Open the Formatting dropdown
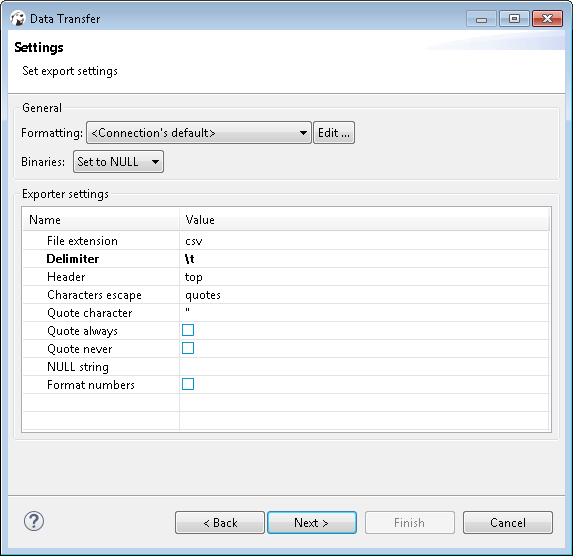The width and height of the screenshot is (573, 556). pyautogui.click(x=199, y=133)
